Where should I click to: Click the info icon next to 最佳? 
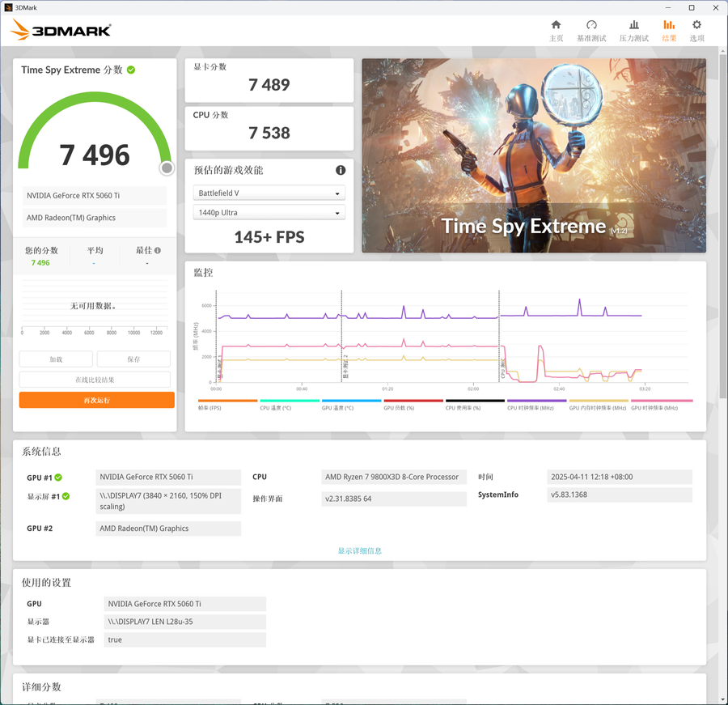pos(158,250)
